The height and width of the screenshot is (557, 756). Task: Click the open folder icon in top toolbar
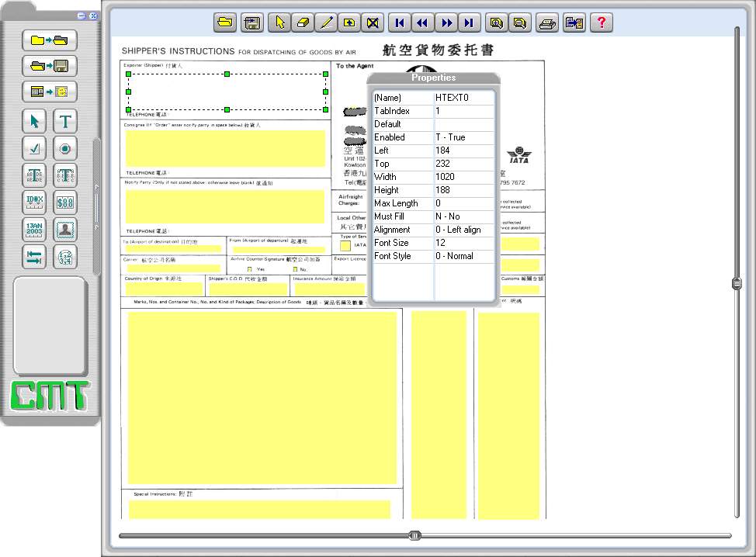[225, 23]
